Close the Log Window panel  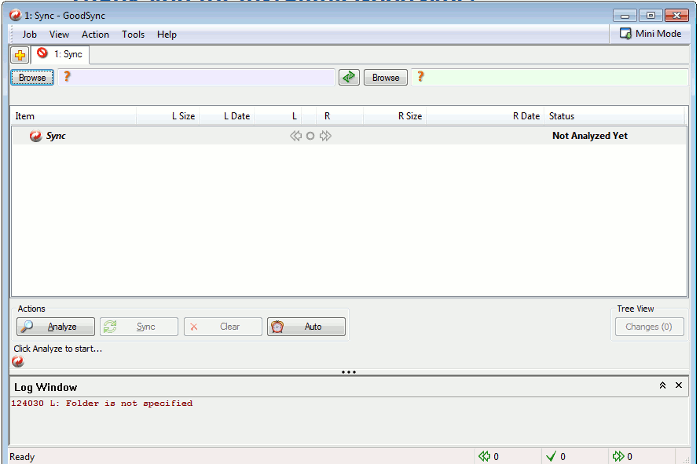[679, 385]
